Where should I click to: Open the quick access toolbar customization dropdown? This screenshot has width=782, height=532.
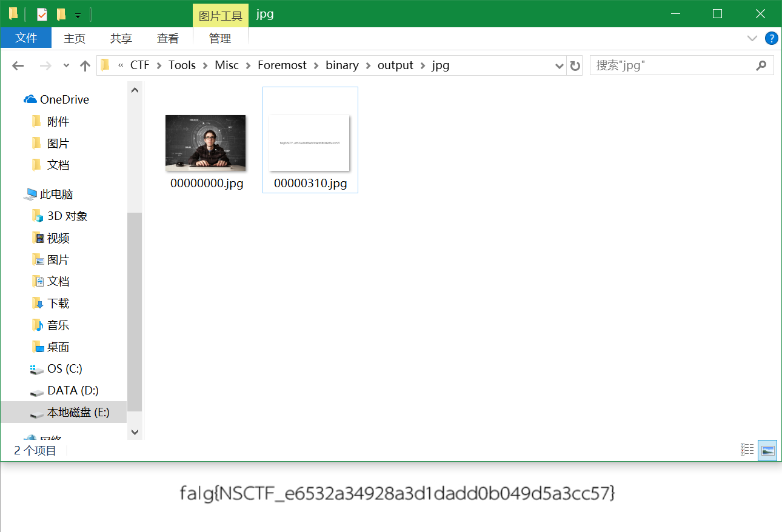77,14
